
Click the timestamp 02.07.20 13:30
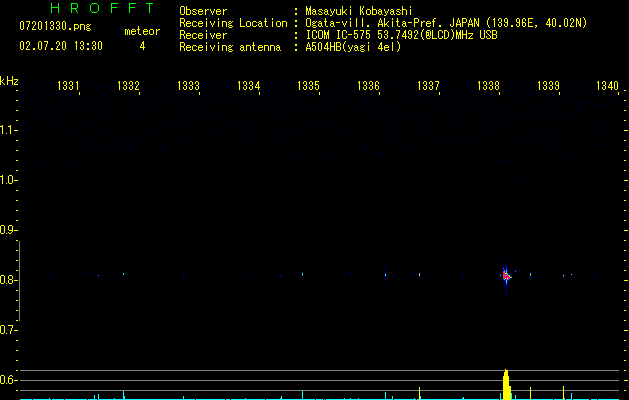(61, 46)
